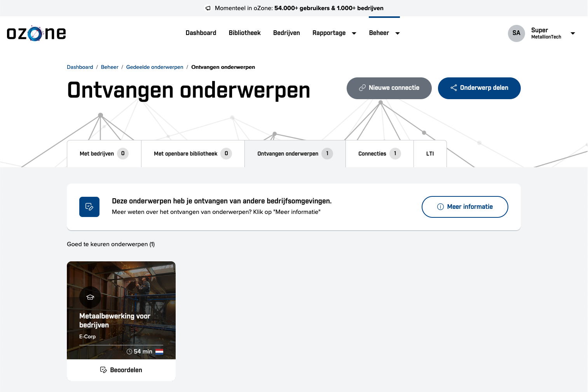Click the megaphone icon in the announcement bar
This screenshot has height=392, width=588.
click(x=208, y=8)
